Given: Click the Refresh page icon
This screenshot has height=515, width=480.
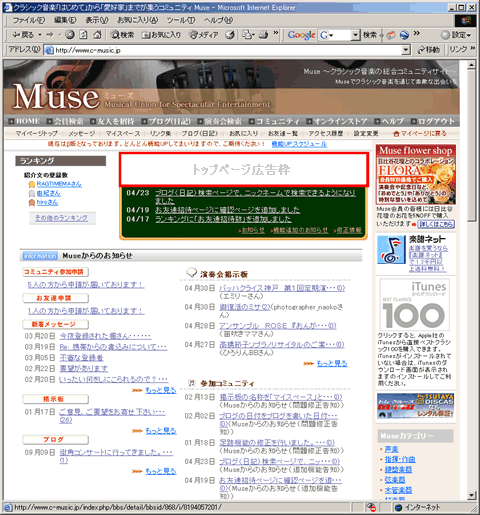Looking at the screenshot, I should pos(83,35).
